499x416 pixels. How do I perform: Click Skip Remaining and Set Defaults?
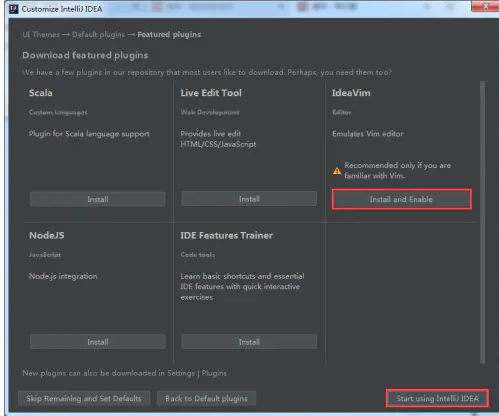[x=84, y=398]
